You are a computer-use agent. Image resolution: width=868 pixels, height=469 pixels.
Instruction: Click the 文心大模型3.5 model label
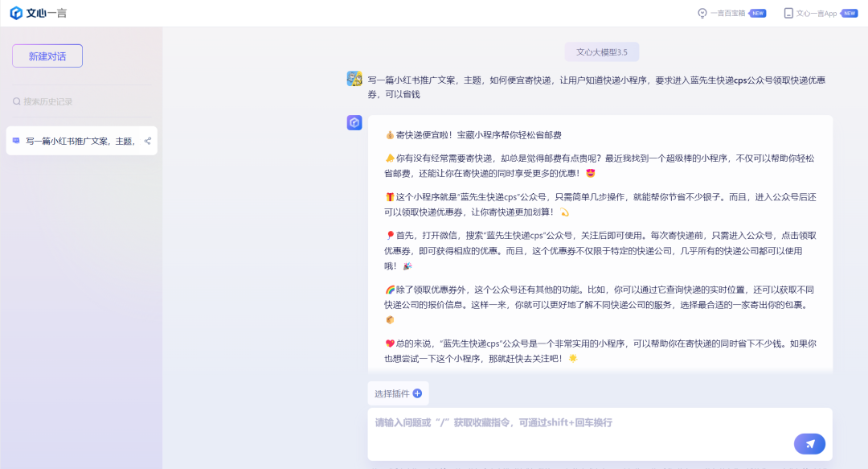(602, 52)
